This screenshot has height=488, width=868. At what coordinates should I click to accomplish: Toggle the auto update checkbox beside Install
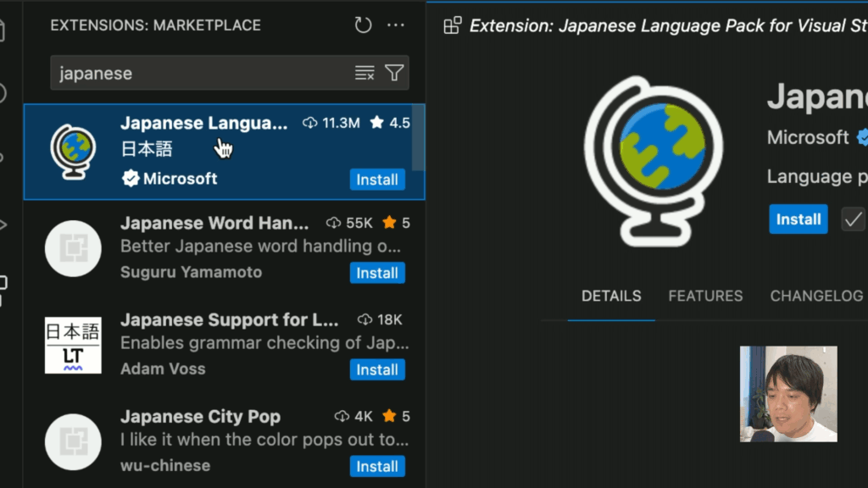853,219
